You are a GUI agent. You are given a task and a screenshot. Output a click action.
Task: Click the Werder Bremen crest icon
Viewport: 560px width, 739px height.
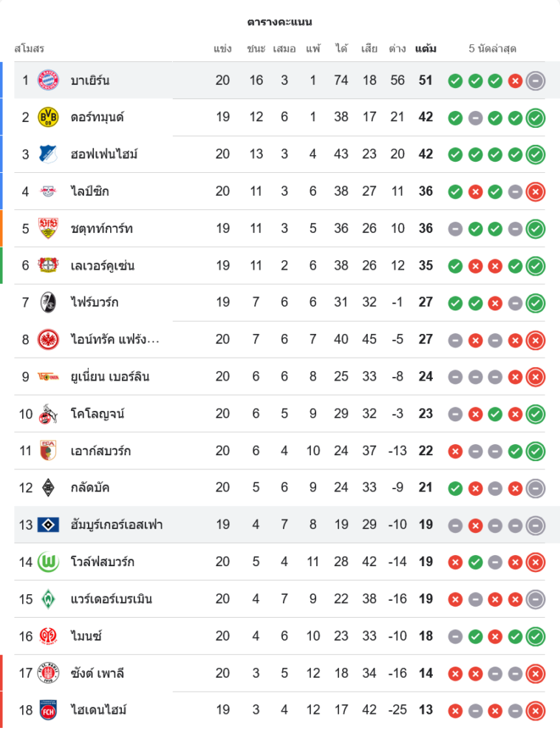coord(48,599)
